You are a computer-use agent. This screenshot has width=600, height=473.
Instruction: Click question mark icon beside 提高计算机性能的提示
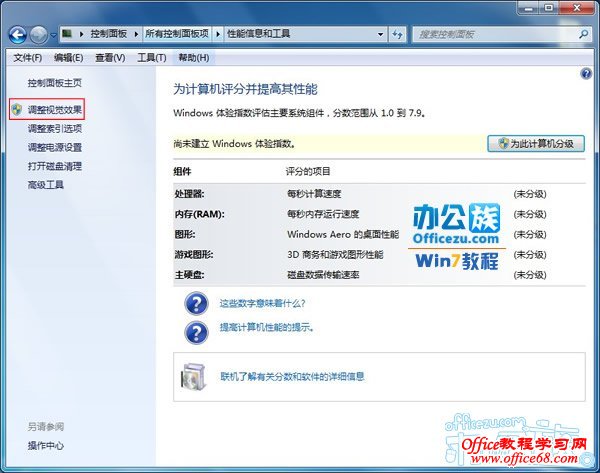196,332
